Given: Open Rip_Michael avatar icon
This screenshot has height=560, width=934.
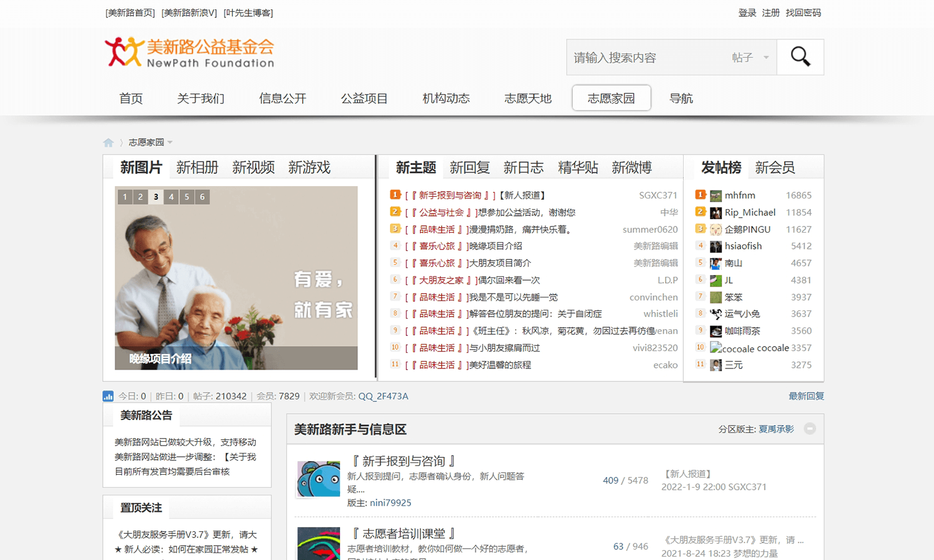Looking at the screenshot, I should pos(716,213).
